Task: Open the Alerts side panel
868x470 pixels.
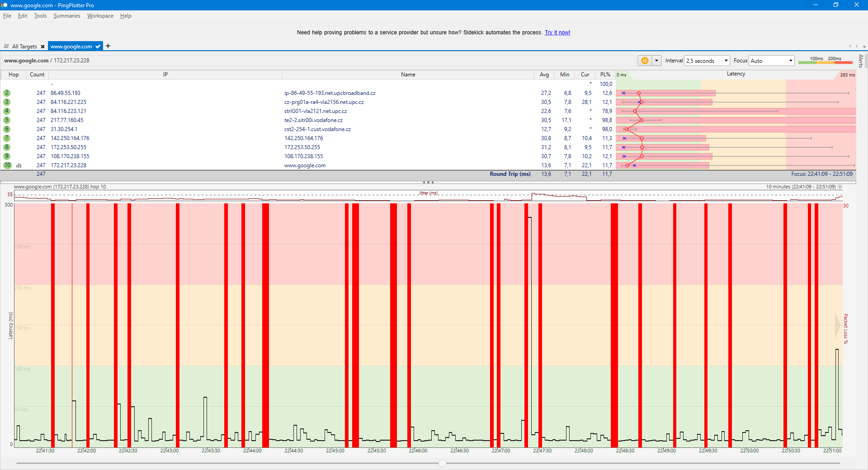Action: click(861, 61)
